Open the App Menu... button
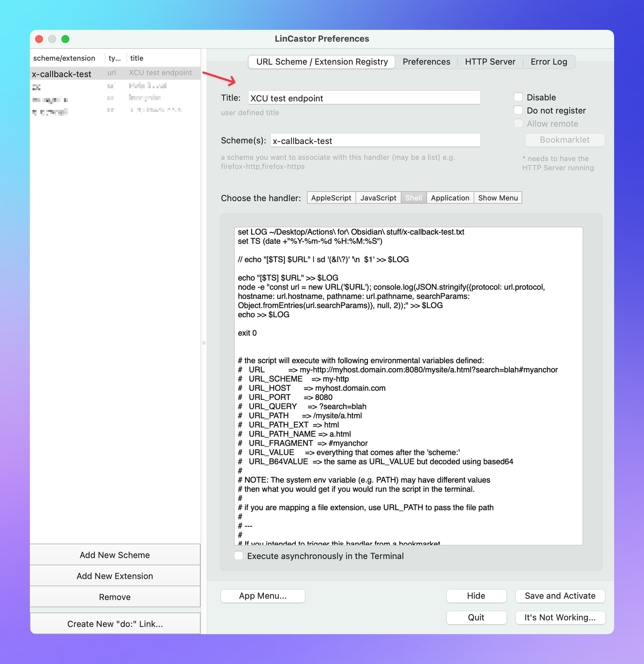Image resolution: width=644 pixels, height=664 pixels. pyautogui.click(x=263, y=596)
